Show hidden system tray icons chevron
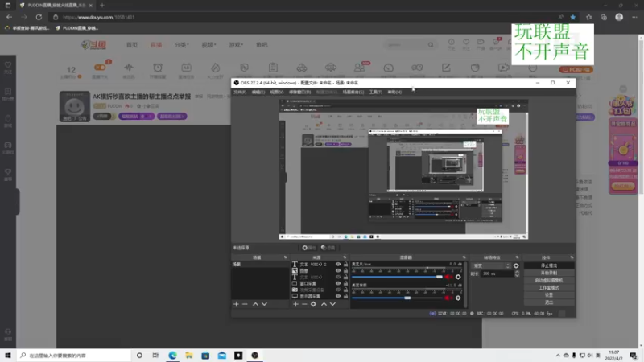The image size is (644, 362). 558,356
